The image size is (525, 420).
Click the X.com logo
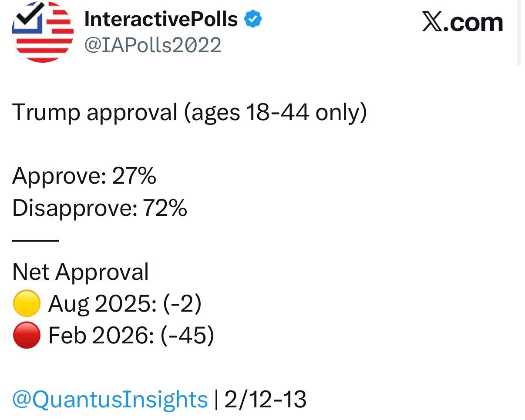(x=462, y=22)
